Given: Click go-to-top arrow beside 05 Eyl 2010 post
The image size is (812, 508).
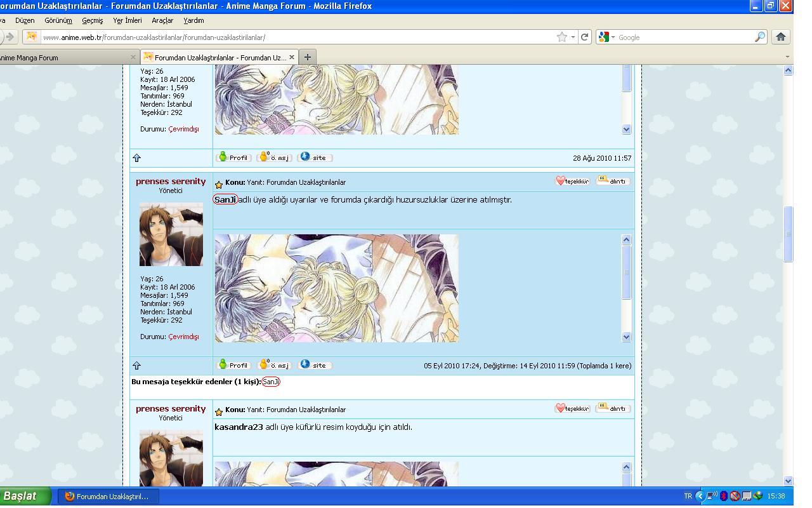Looking at the screenshot, I should tap(136, 365).
